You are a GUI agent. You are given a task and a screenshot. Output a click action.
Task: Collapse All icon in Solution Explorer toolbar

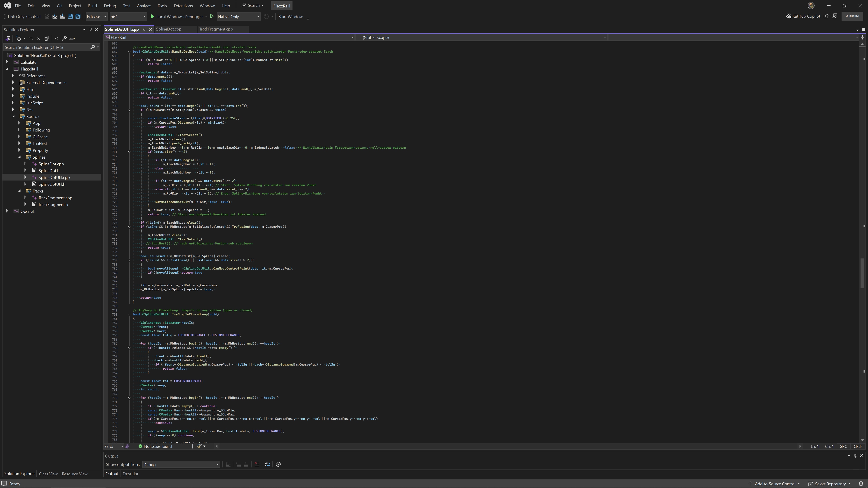38,38
